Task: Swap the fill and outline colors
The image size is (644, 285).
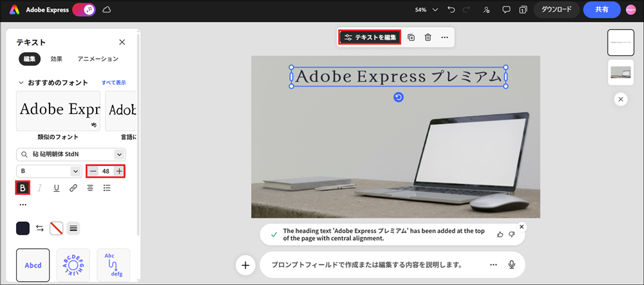Action: [x=40, y=228]
